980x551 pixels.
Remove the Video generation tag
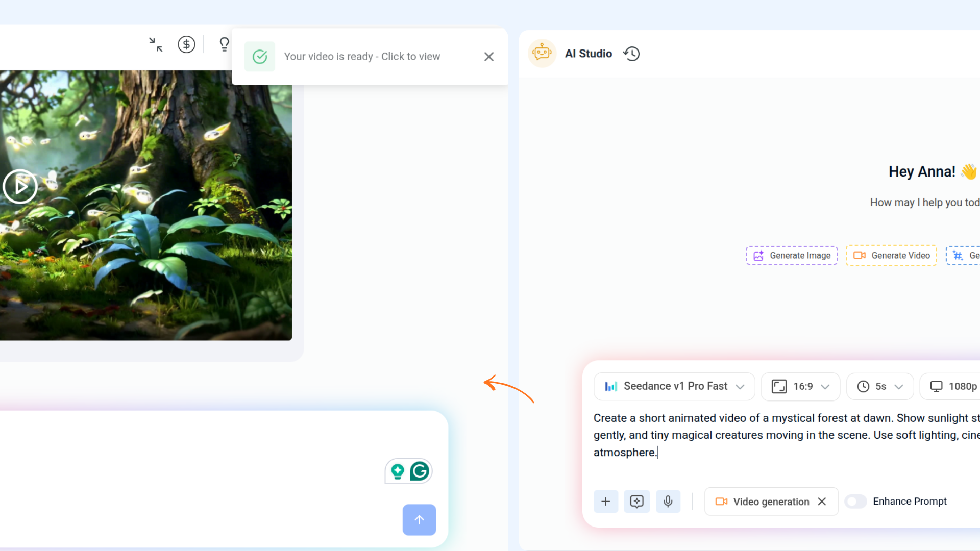[x=822, y=502]
